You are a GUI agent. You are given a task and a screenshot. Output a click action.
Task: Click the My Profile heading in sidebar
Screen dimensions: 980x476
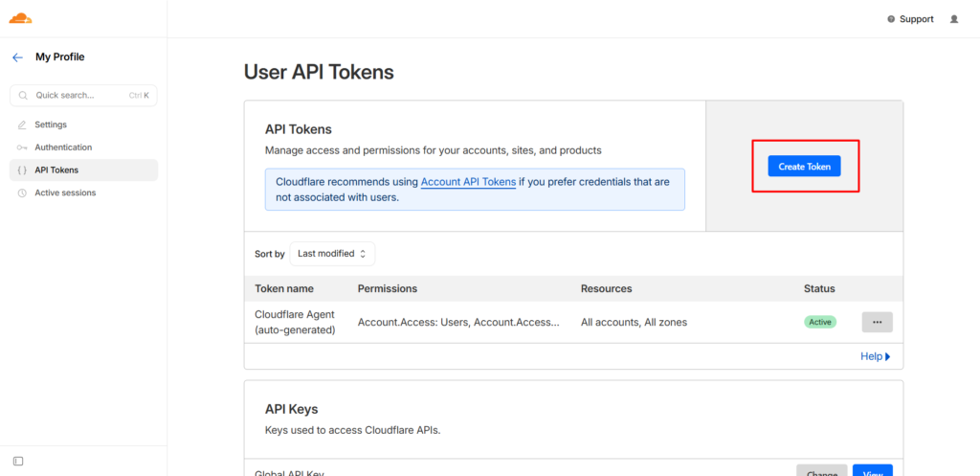pos(60,57)
